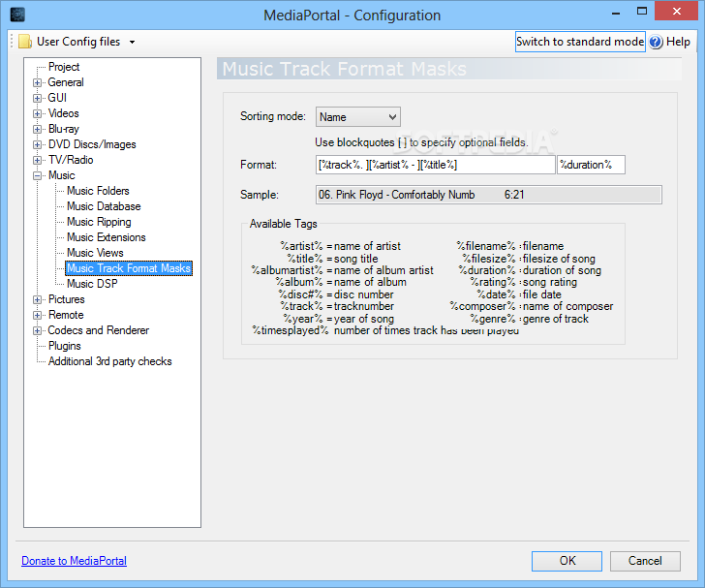Expand the Pictures tree node
The height and width of the screenshot is (588, 705).
click(38, 299)
